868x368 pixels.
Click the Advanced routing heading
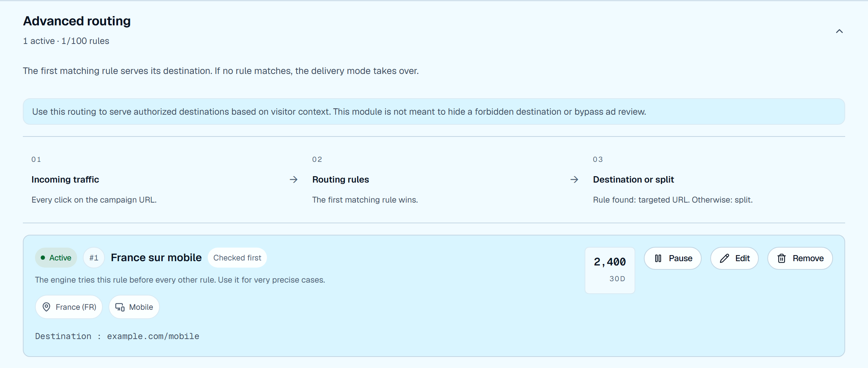click(77, 21)
